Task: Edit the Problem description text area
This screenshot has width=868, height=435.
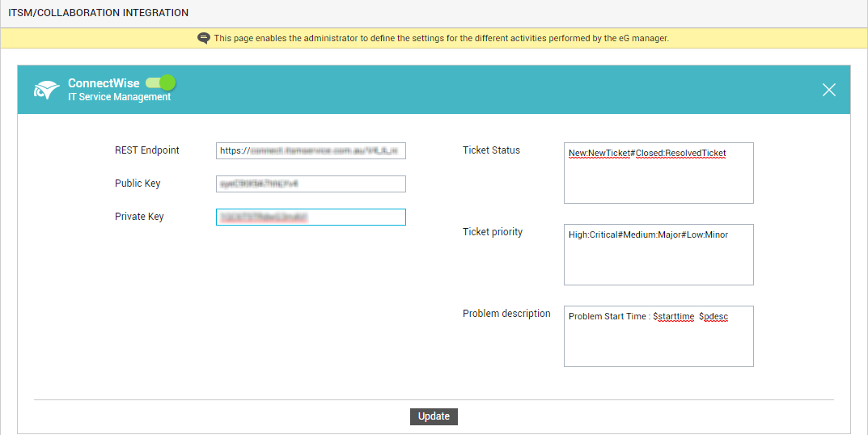Action: [x=658, y=336]
